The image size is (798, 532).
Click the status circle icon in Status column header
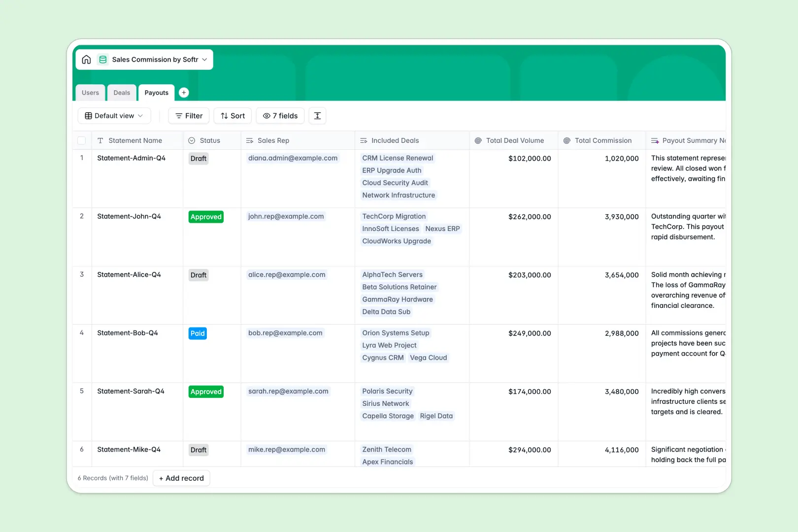pyautogui.click(x=192, y=140)
